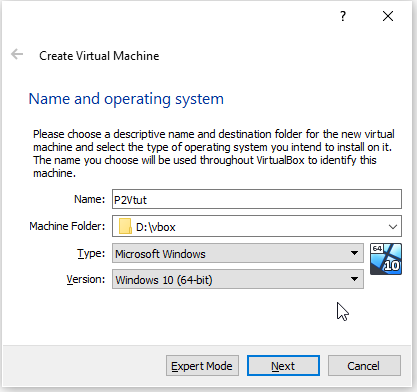This screenshot has width=417, height=392.
Task: Click the Windows 10 64-bit OS icon
Action: pos(386,259)
